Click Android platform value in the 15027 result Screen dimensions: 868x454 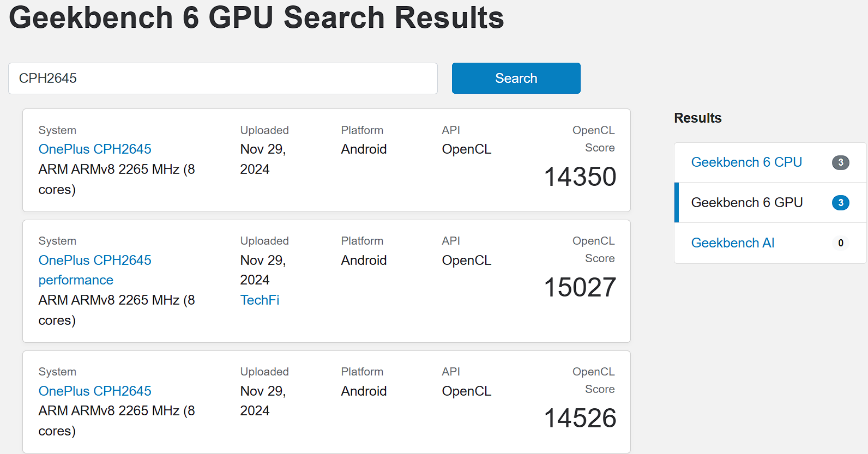pos(364,261)
